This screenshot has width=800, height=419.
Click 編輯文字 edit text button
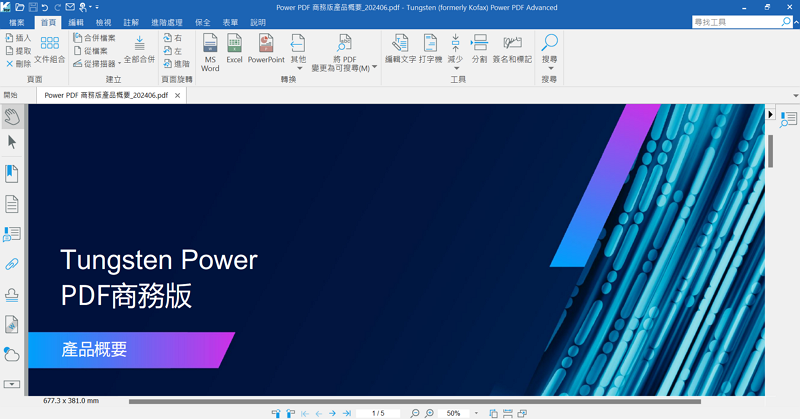click(x=400, y=50)
